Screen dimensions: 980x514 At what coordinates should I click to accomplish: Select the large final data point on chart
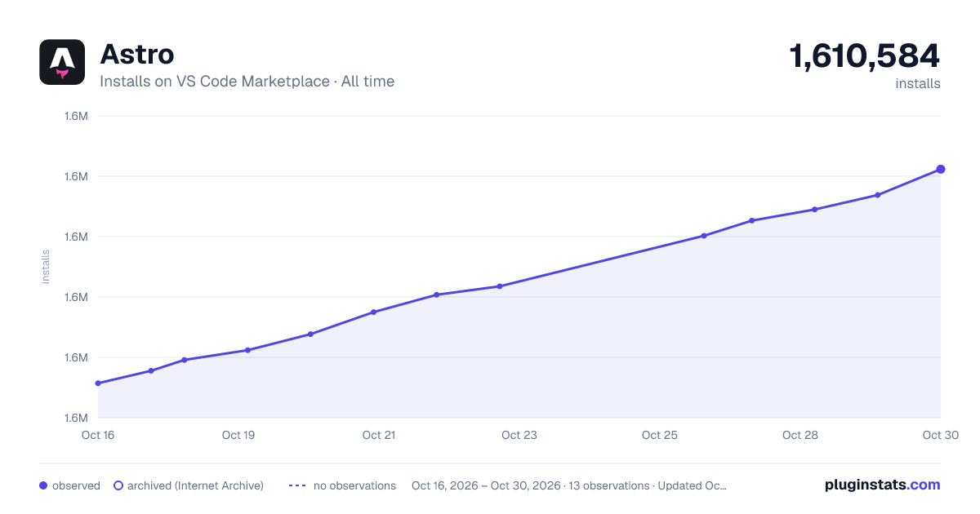point(941,169)
